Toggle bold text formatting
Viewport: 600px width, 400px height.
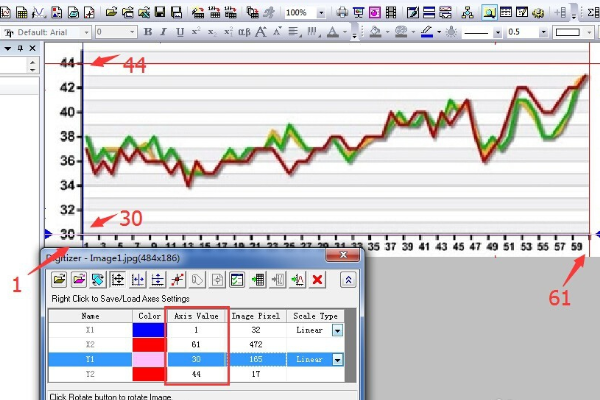148,32
